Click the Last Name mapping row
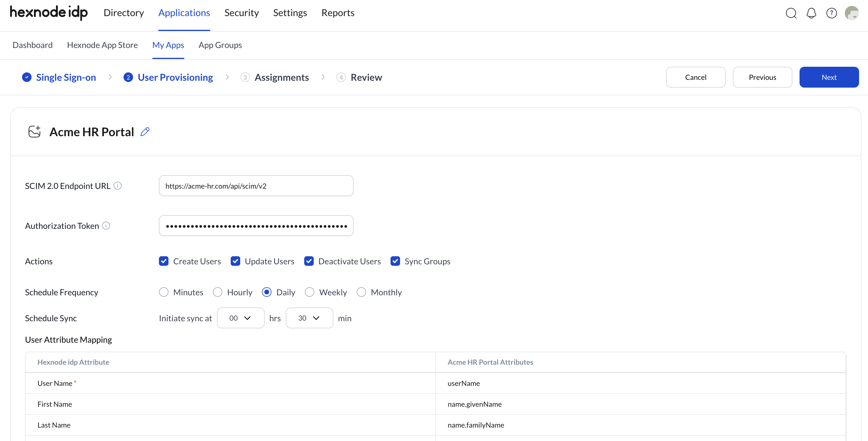 [435, 425]
